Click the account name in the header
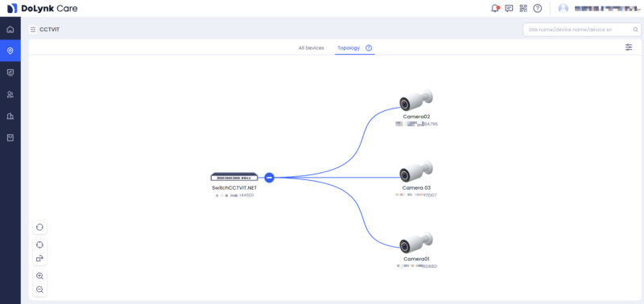Image resolution: width=644 pixels, height=304 pixels. [607, 8]
